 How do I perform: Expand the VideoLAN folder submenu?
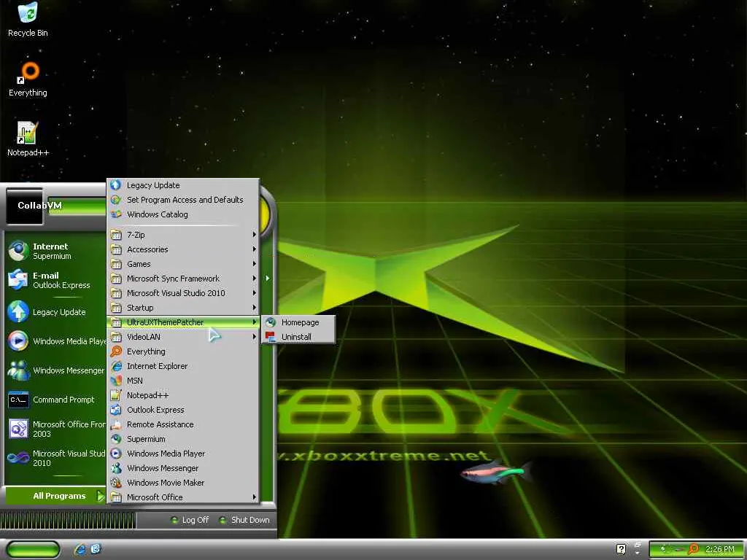pos(183,337)
